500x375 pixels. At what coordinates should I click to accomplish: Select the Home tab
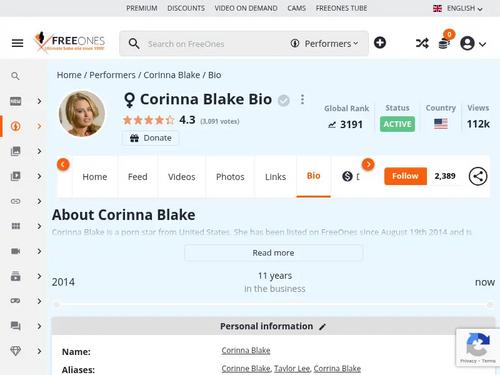[x=95, y=177]
